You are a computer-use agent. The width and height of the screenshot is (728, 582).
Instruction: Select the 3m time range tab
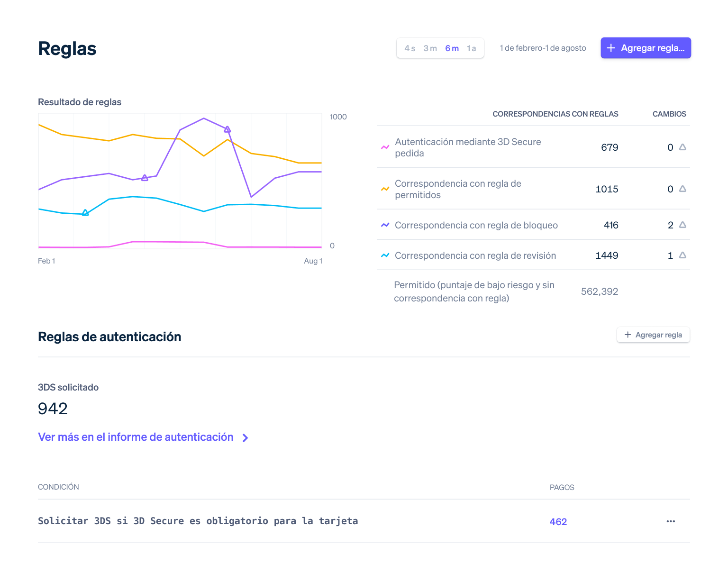click(430, 48)
